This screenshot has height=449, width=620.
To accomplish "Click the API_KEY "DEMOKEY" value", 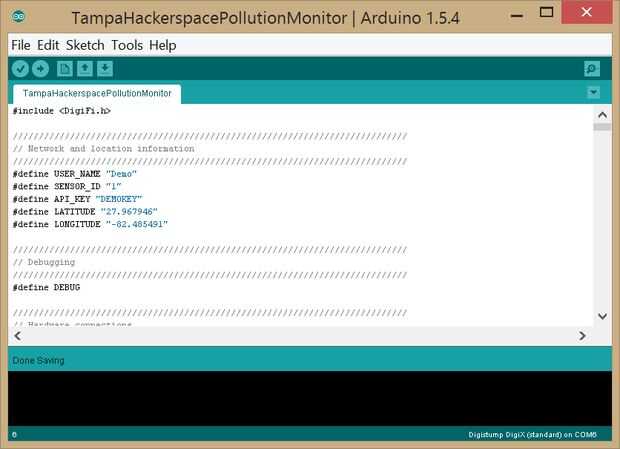I will point(119,199).
